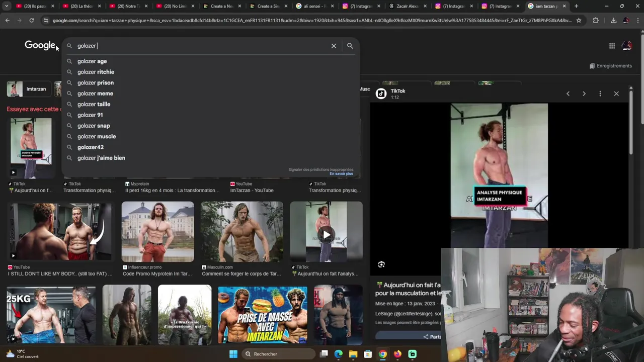Click "Signaler des prédictions inappropriées" link

pyautogui.click(x=320, y=169)
